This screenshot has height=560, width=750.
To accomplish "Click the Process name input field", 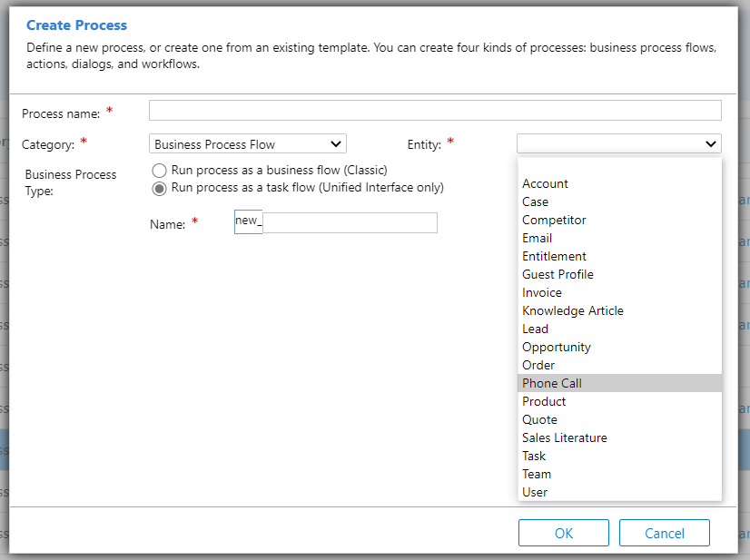I will 434,110.
